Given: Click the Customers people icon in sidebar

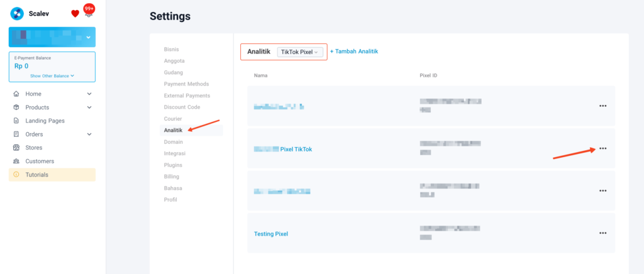Looking at the screenshot, I should click(x=16, y=162).
